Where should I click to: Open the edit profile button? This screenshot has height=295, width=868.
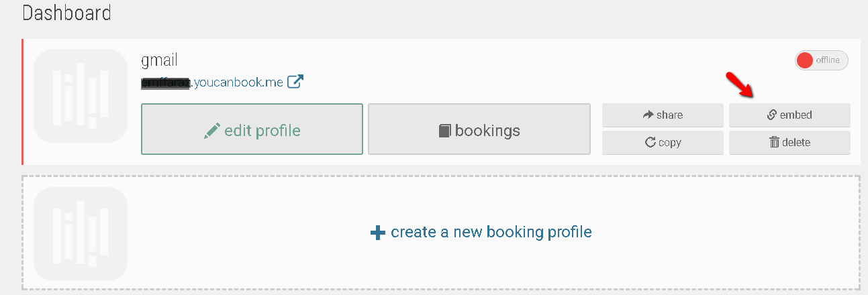(252, 129)
